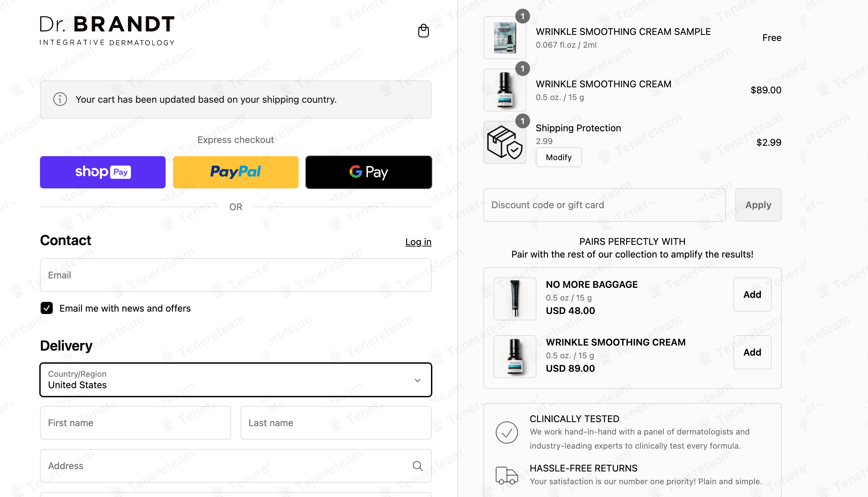
Task: Open the Country/Region dropdown
Action: [x=235, y=379]
